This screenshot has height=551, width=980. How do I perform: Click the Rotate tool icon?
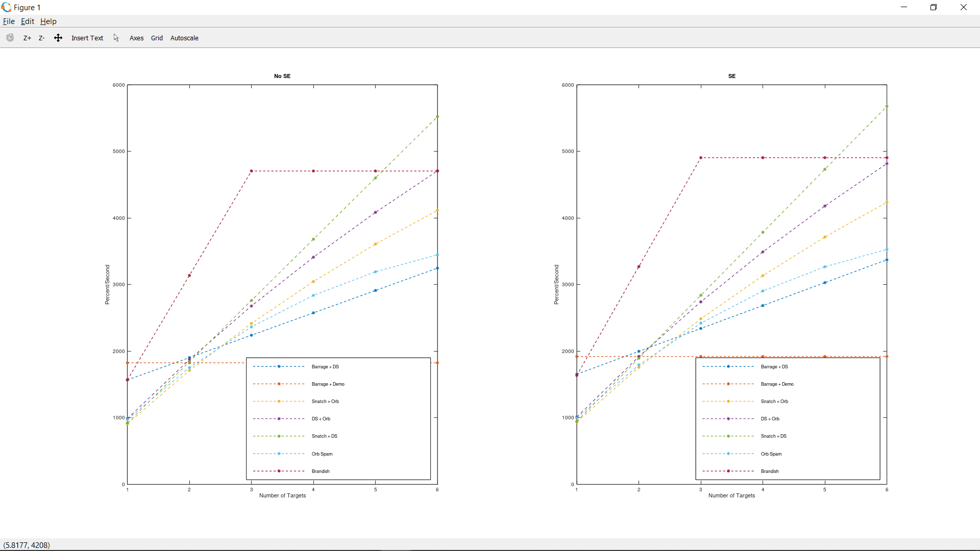point(10,38)
